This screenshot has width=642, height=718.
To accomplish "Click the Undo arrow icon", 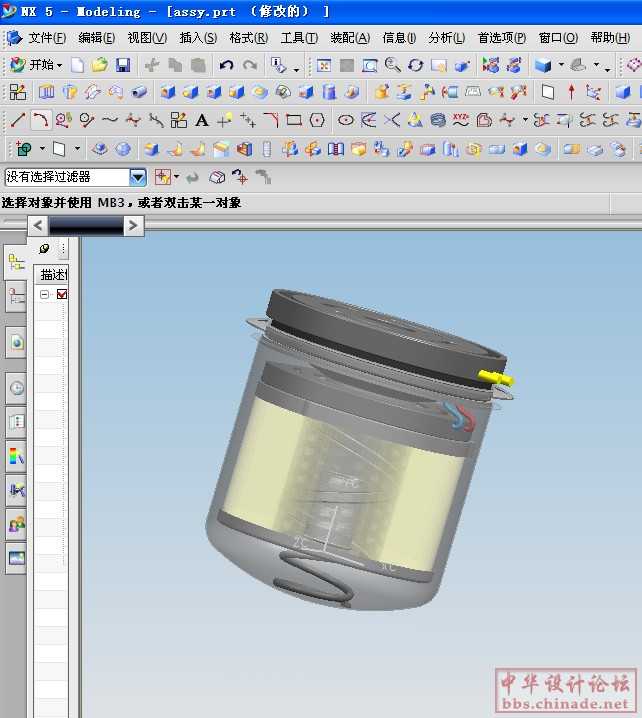I will 226,65.
